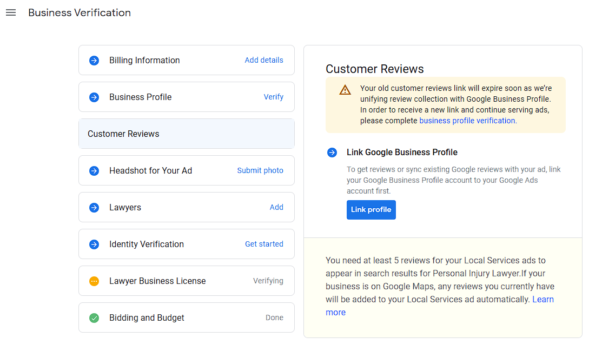Click the Done status text
This screenshot has width=602, height=364.
coord(275,318)
